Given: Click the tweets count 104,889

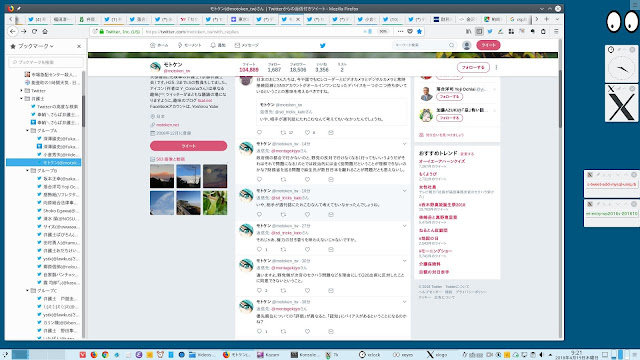Looking at the screenshot, I should click(249, 70).
